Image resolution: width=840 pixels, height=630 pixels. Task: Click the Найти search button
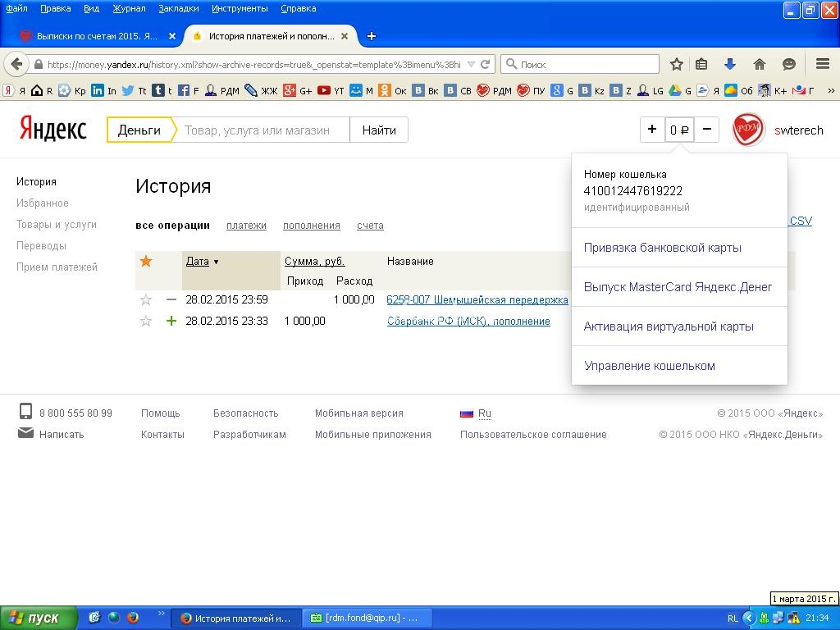point(379,130)
